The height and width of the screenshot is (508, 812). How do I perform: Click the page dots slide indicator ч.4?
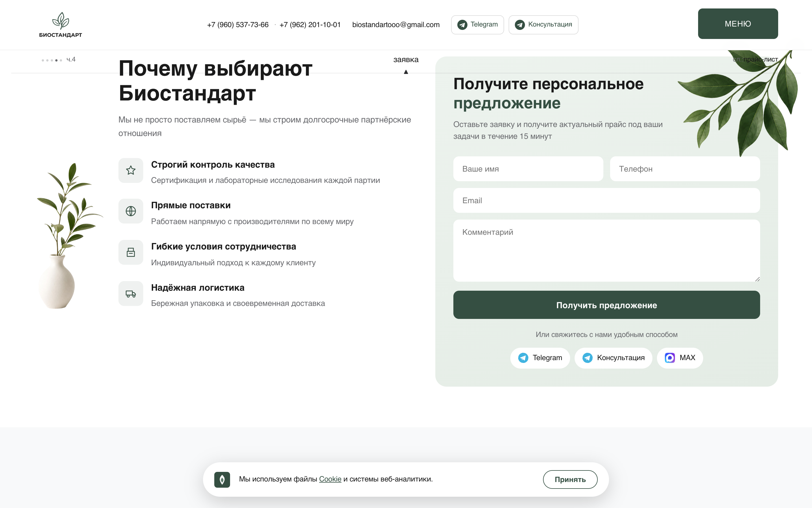click(58, 60)
